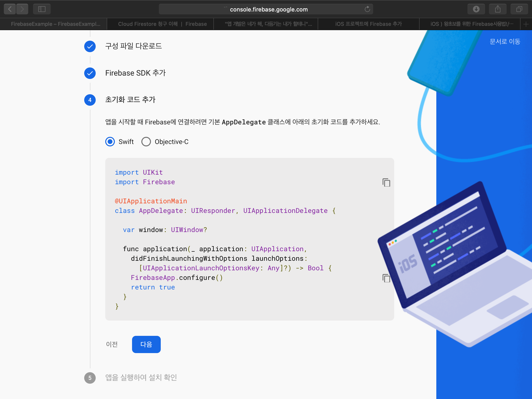Select the Objective-C radio button
Screen dimensions: 532x399
146,142
